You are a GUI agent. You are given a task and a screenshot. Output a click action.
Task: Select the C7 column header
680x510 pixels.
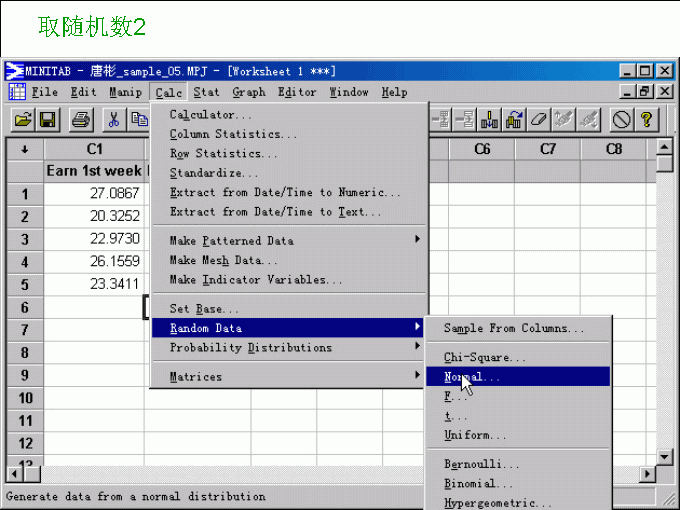click(547, 149)
